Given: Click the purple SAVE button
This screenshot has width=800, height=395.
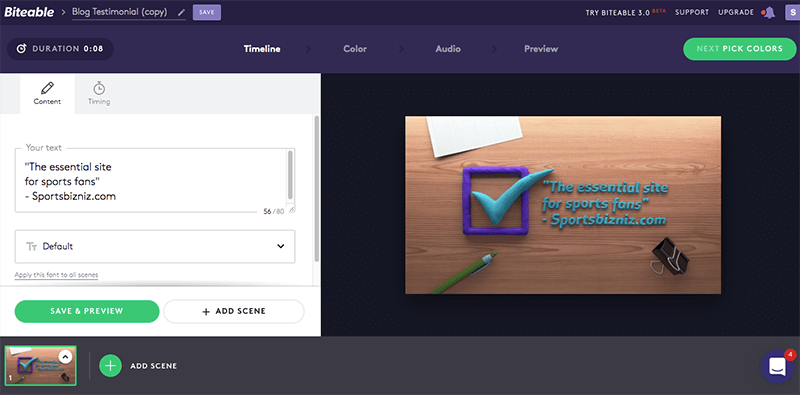Looking at the screenshot, I should click(207, 12).
